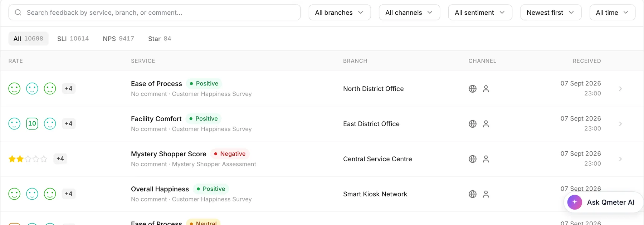Screen dimensions: 644x225
Task: Click the SERVICE column header
Action: [143, 61]
